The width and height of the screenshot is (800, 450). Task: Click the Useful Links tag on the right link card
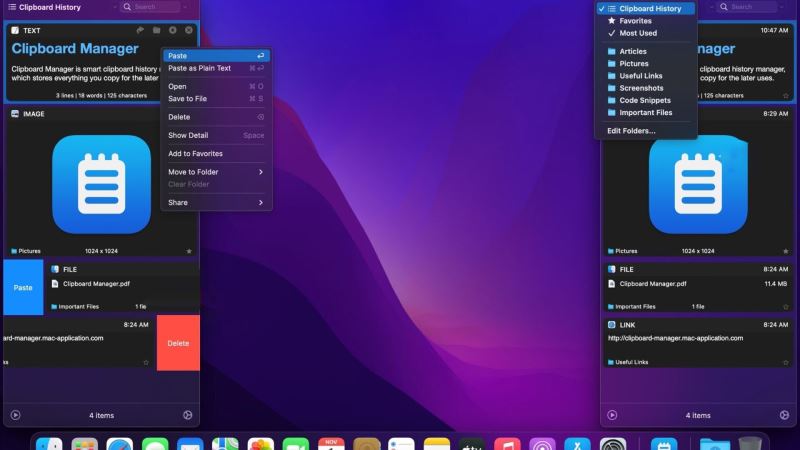click(628, 362)
